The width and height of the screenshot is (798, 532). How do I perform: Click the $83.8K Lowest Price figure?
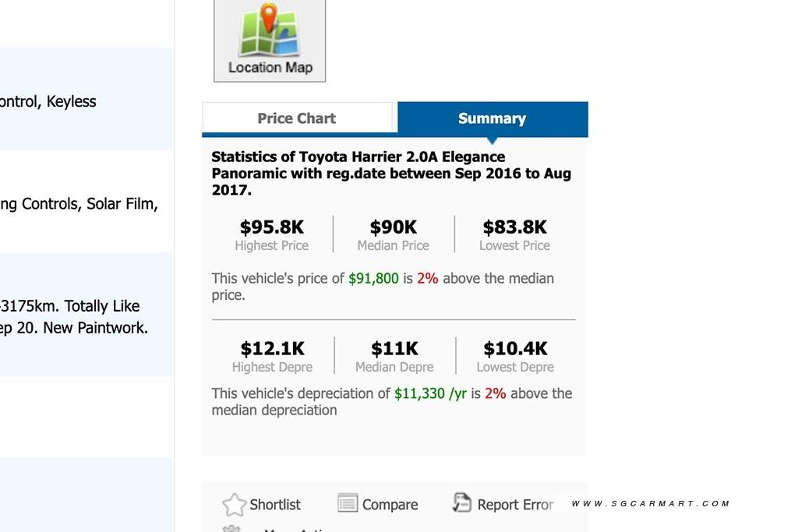tap(514, 227)
